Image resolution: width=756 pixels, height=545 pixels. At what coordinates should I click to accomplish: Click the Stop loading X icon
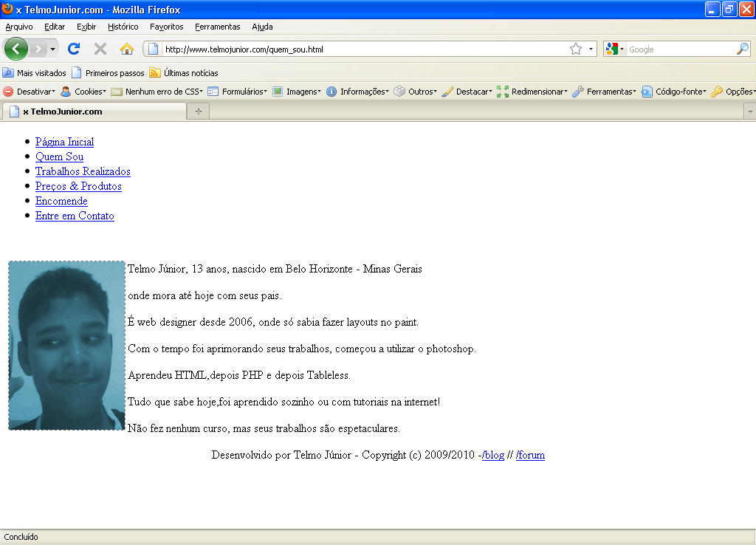[100, 49]
